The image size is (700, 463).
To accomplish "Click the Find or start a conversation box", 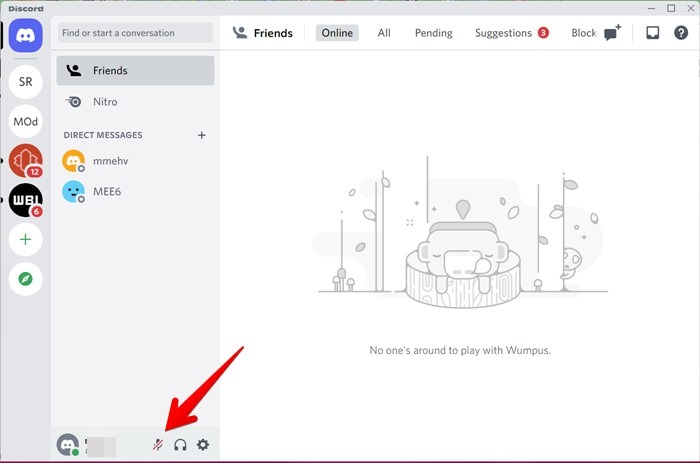I will [135, 33].
